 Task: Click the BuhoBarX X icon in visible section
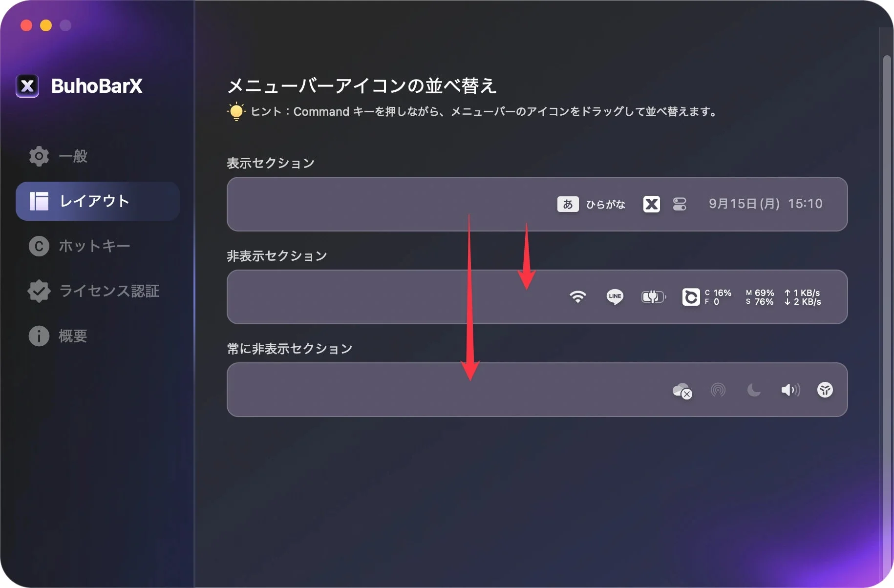(652, 204)
